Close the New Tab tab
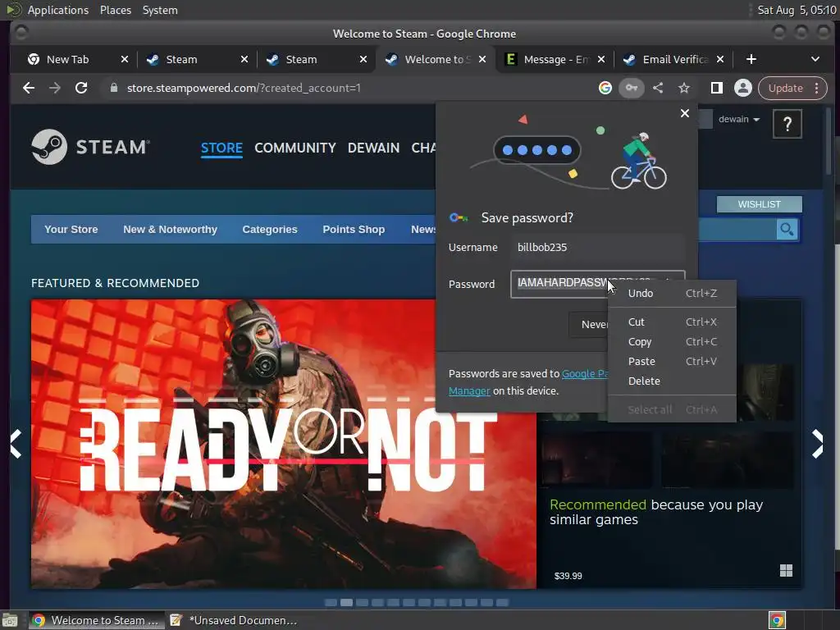The image size is (840, 630). [125, 59]
